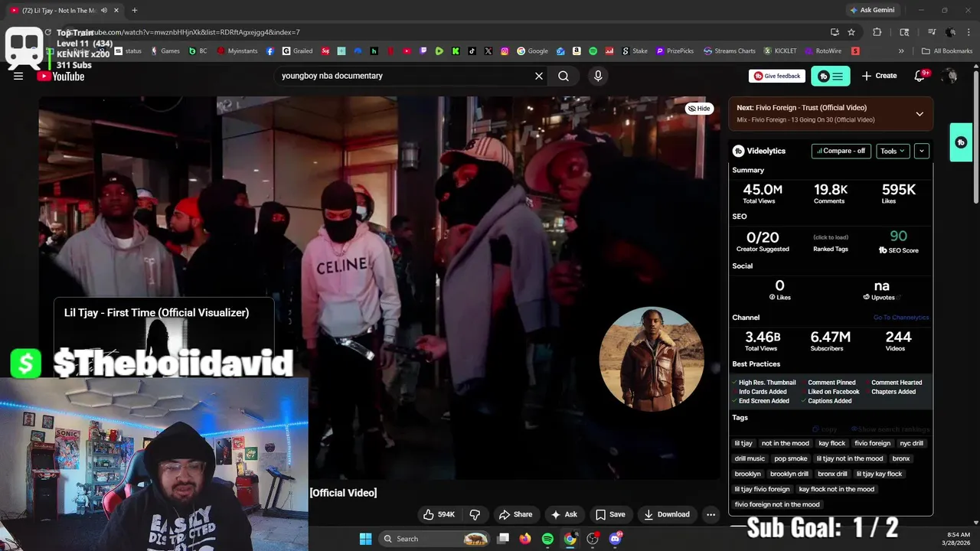Viewport: 980px width, 551px height.
Task: Open the Videolytics Tools dropdown
Action: pos(893,151)
